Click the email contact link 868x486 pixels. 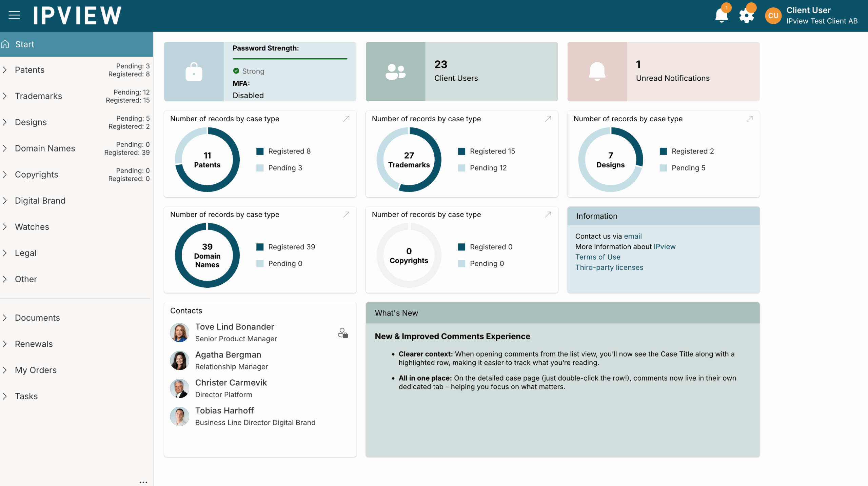[633, 236]
